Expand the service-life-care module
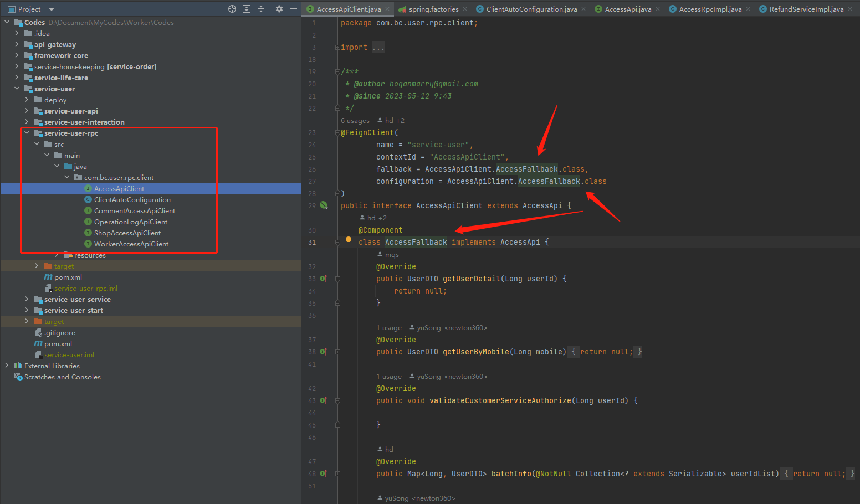The width and height of the screenshot is (860, 504). [17, 78]
